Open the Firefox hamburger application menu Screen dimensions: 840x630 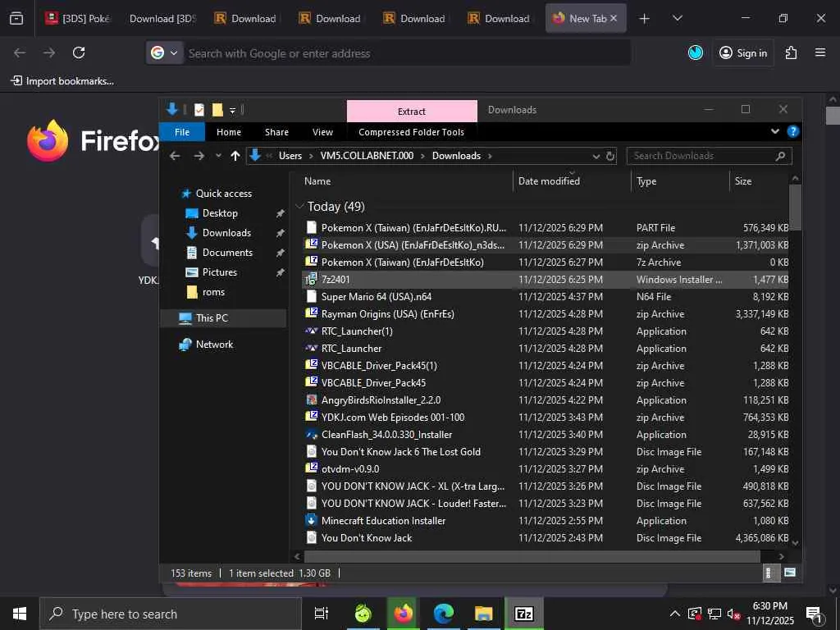[x=819, y=52]
